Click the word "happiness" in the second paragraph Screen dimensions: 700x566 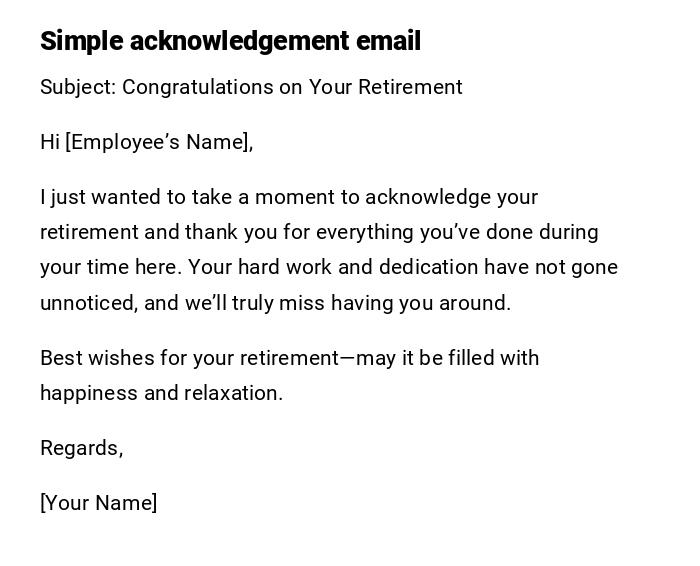(x=88, y=393)
